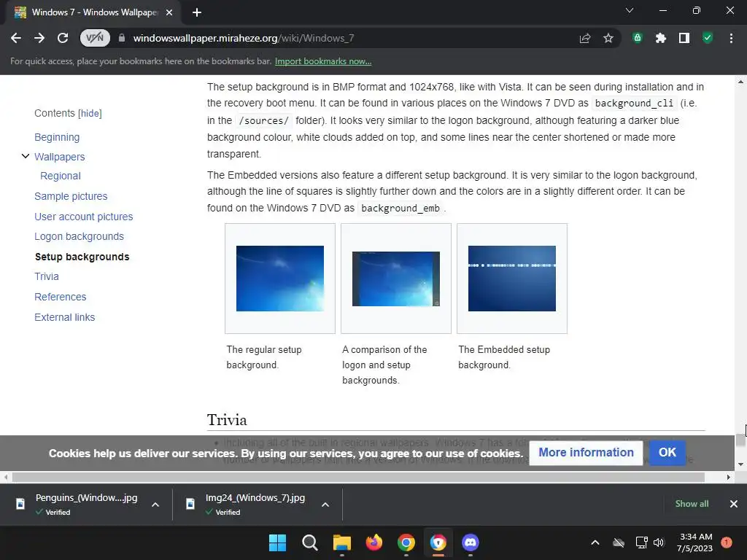Viewport: 747px width, 560px height.
Task: Click the horizontal scrollbar thumb
Action: click(x=358, y=477)
